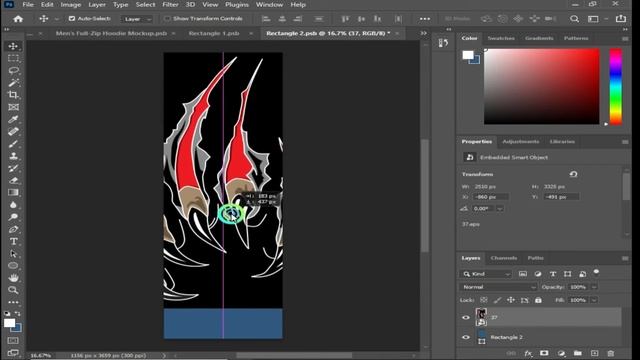
Task: Toggle the Auto-Select checkbox
Action: click(x=72, y=18)
